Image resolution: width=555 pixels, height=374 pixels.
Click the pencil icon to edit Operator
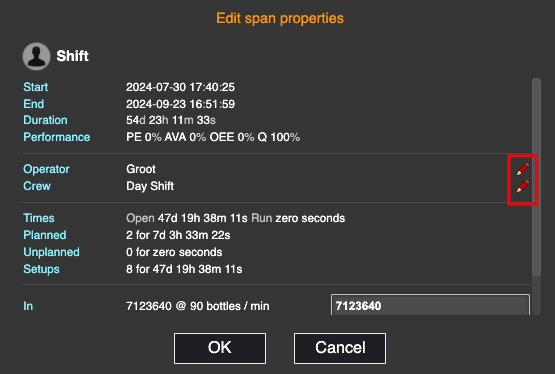point(523,169)
